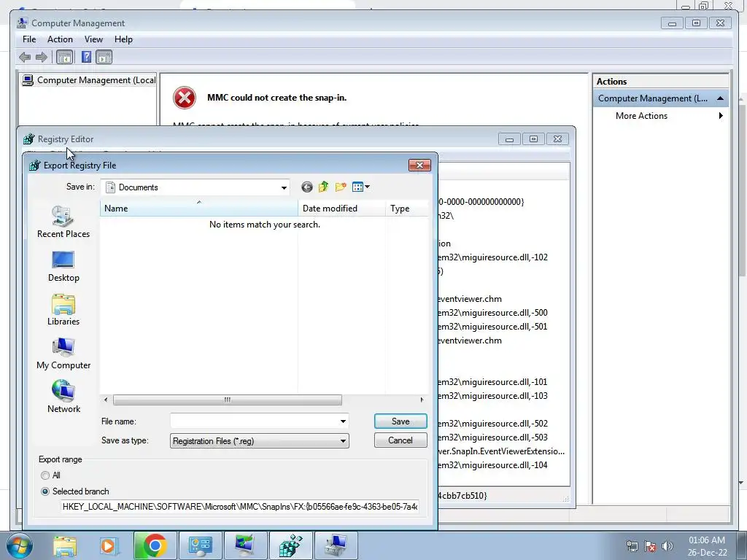
Task: Open Google Chrome from the taskbar
Action: [155, 545]
